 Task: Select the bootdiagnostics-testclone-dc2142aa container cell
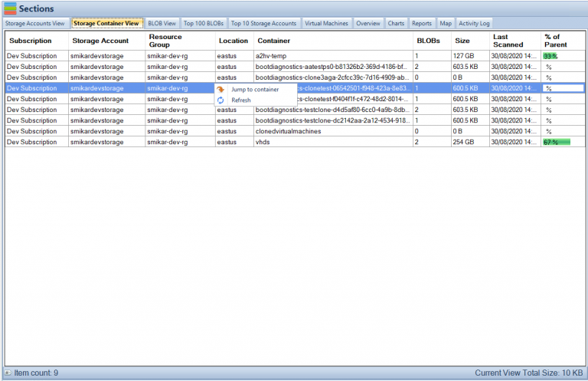[333, 120]
